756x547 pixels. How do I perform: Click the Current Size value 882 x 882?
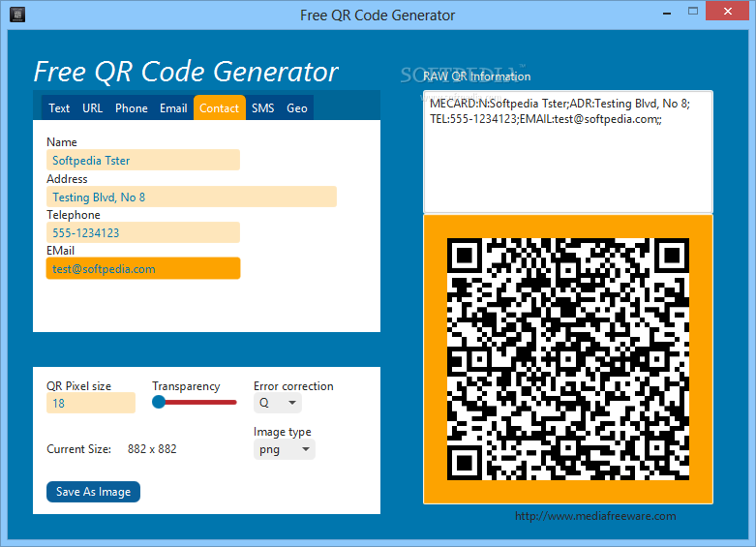[x=152, y=449]
